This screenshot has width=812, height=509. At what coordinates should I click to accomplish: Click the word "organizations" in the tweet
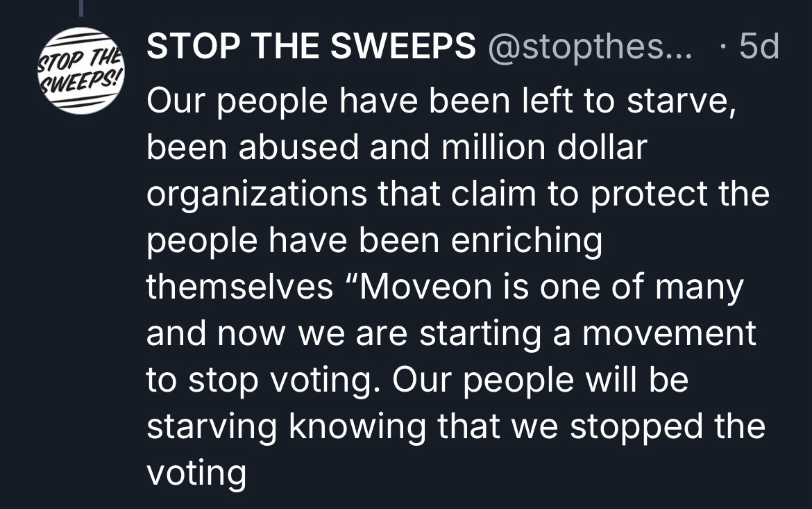tap(256, 194)
